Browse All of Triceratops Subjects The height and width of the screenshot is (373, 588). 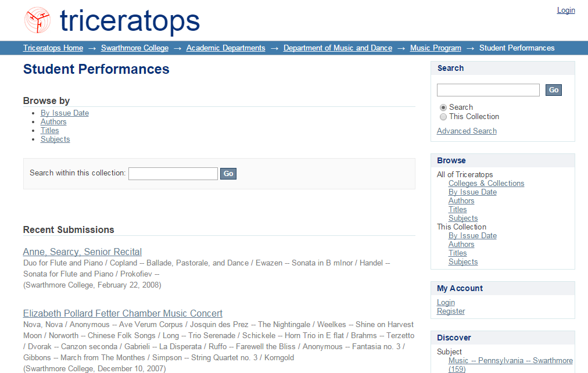click(x=463, y=218)
